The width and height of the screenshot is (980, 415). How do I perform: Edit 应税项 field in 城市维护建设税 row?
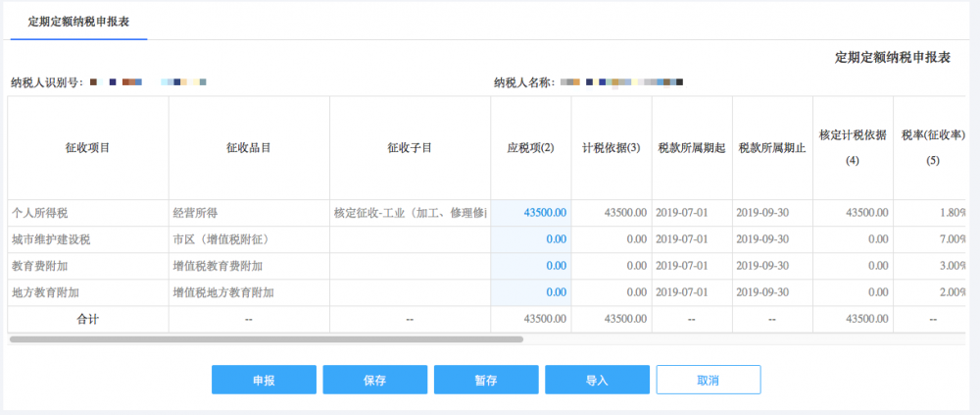pos(530,239)
